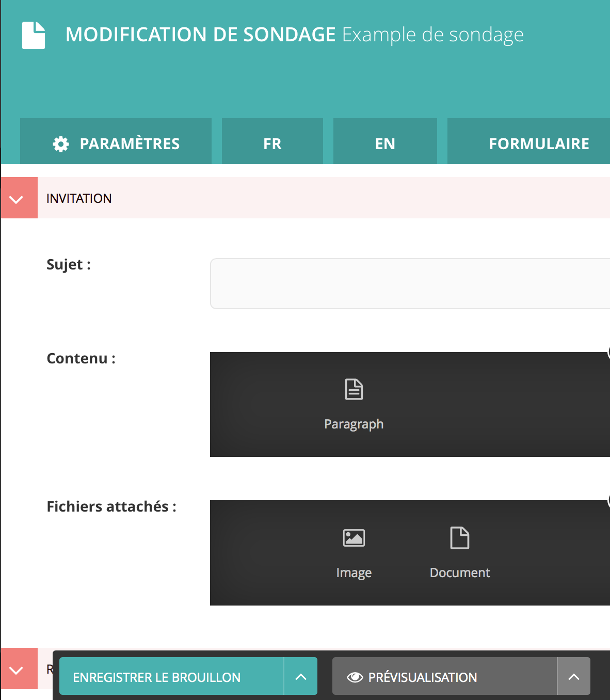Collapse the INVITATION section with its chevron
This screenshot has width=610, height=700.
tap(17, 199)
